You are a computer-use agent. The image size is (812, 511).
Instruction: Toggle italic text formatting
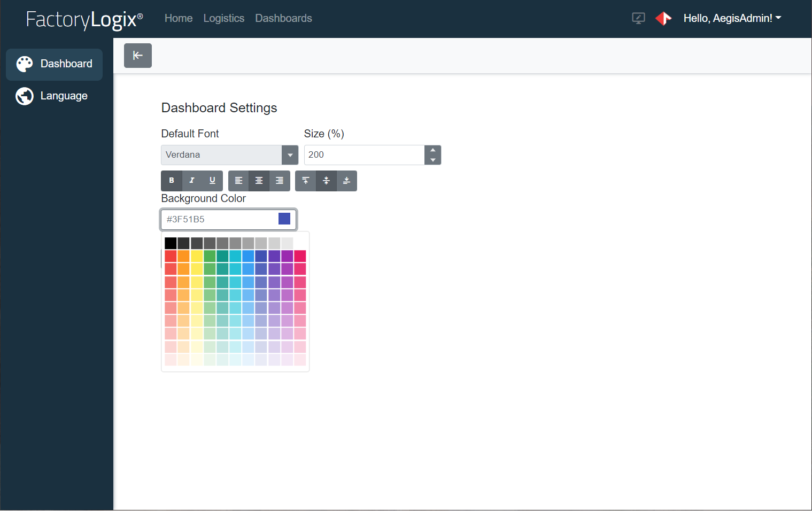pos(192,181)
